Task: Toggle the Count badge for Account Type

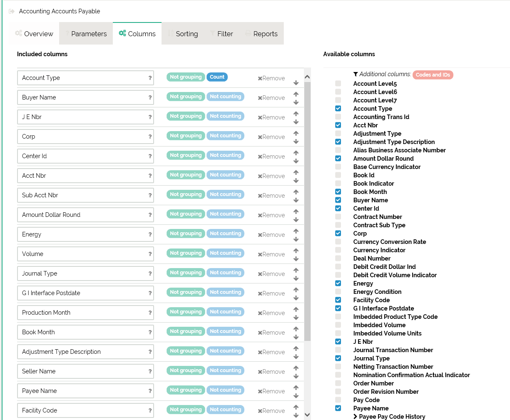Action: (x=217, y=77)
